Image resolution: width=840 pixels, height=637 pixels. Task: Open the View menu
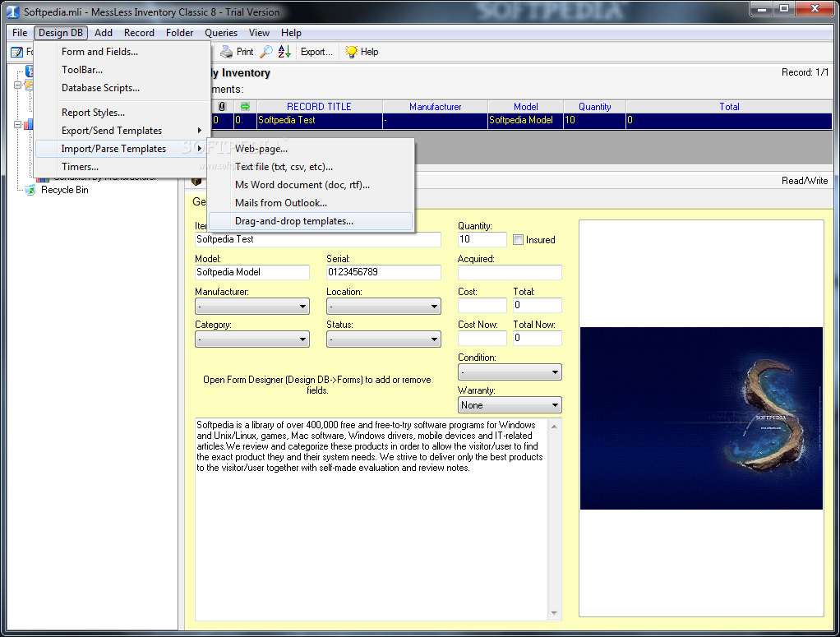click(259, 33)
